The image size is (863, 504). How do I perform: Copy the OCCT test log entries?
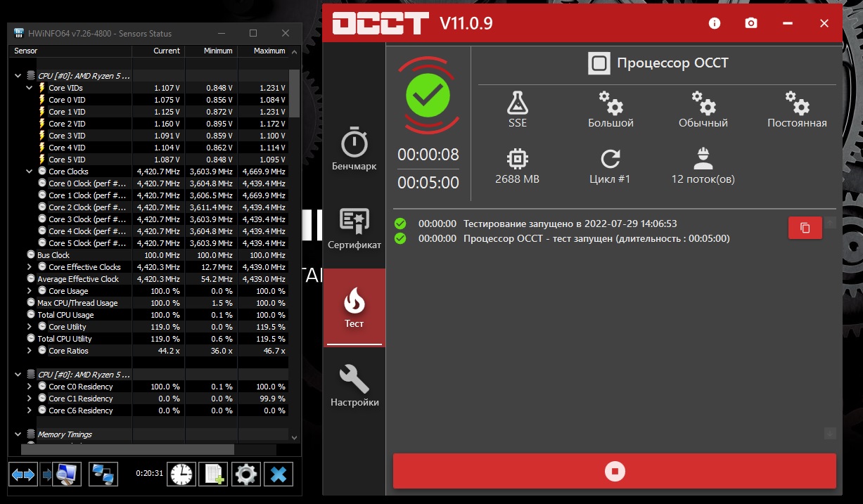[805, 228]
